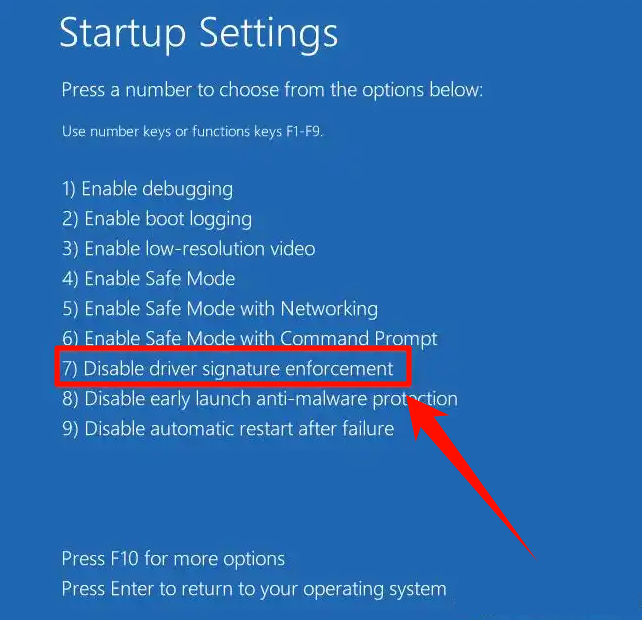Choose Disable early launch anti-malware protection
This screenshot has height=620, width=642.
pyautogui.click(x=260, y=399)
